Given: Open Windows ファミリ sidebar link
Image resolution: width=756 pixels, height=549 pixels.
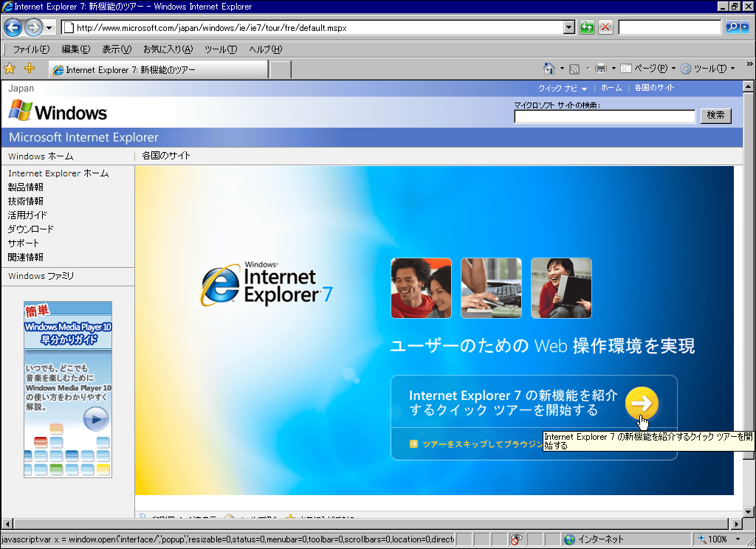Looking at the screenshot, I should pyautogui.click(x=41, y=276).
